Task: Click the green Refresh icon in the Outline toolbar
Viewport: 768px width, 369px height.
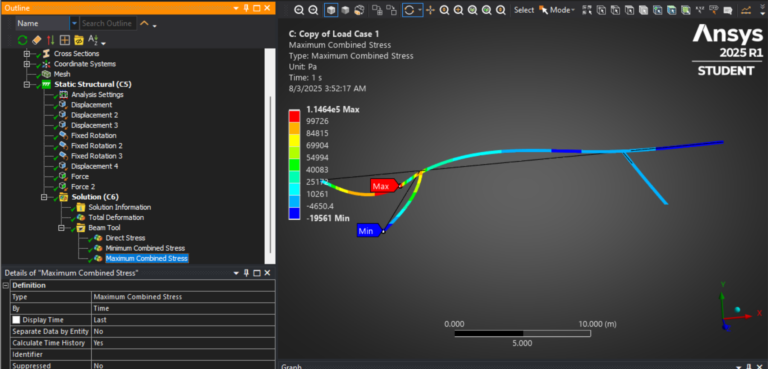Action: [x=23, y=40]
